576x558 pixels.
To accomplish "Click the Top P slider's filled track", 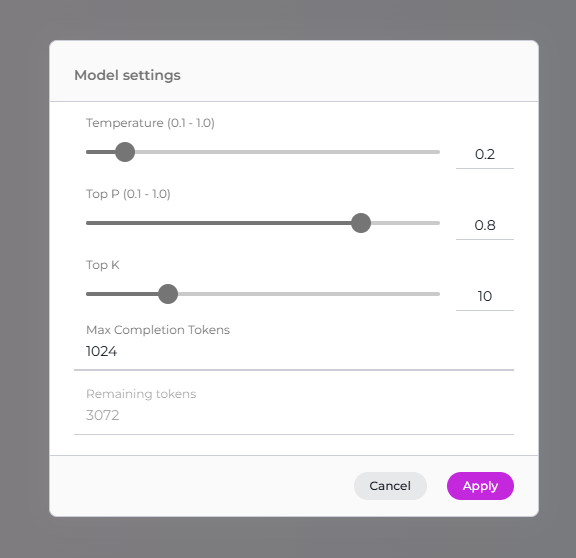I will 218,223.
